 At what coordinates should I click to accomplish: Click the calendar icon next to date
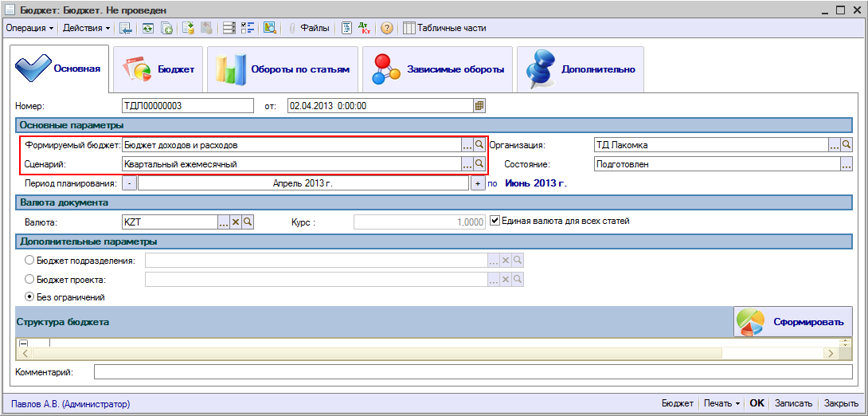pos(479,105)
